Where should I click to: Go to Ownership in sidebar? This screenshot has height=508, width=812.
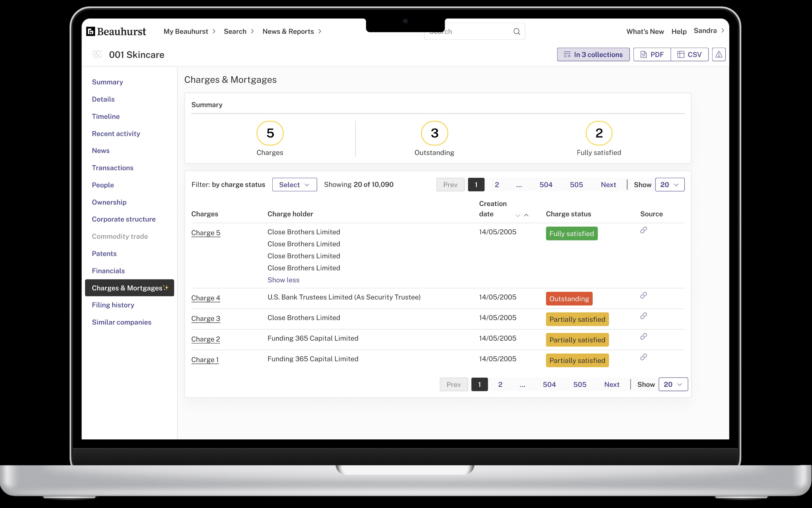(x=109, y=202)
